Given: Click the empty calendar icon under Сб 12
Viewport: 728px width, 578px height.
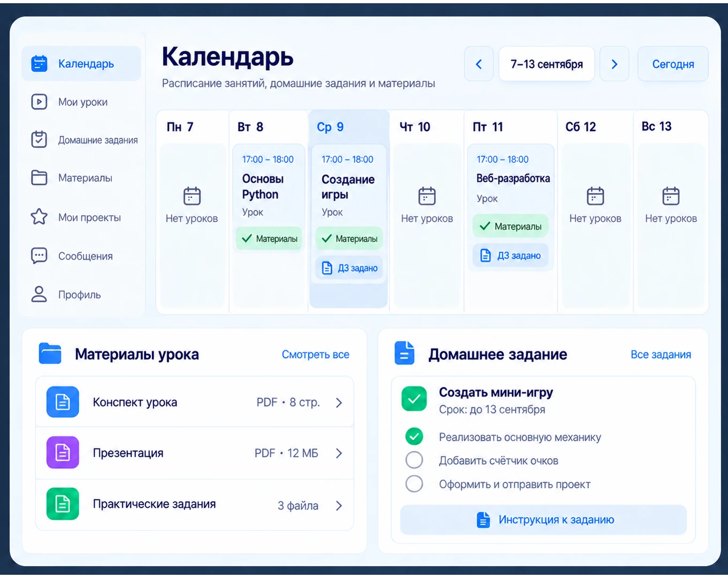Looking at the screenshot, I should pyautogui.click(x=595, y=196).
